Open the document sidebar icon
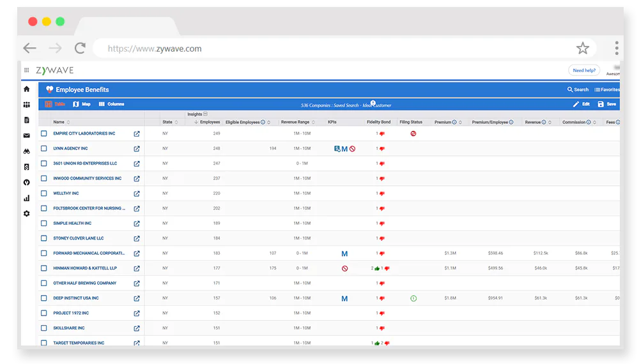The height and width of the screenshot is (364, 639). (26, 120)
